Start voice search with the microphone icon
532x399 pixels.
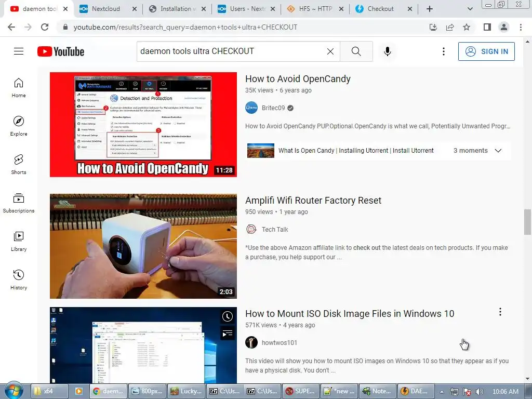tap(387, 51)
